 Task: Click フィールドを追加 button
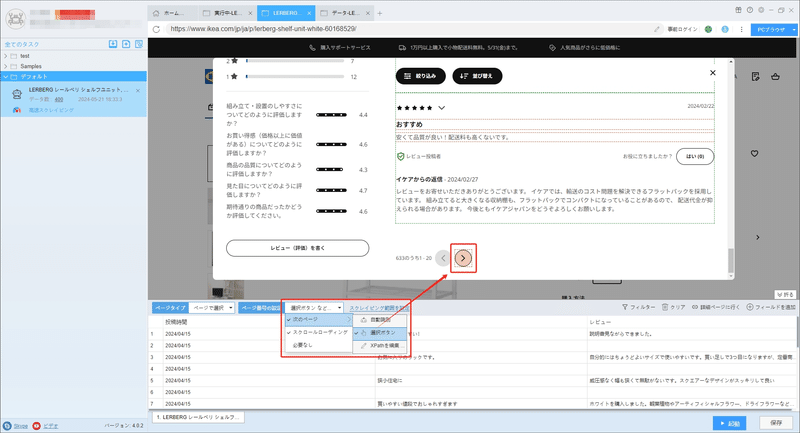[771, 307]
